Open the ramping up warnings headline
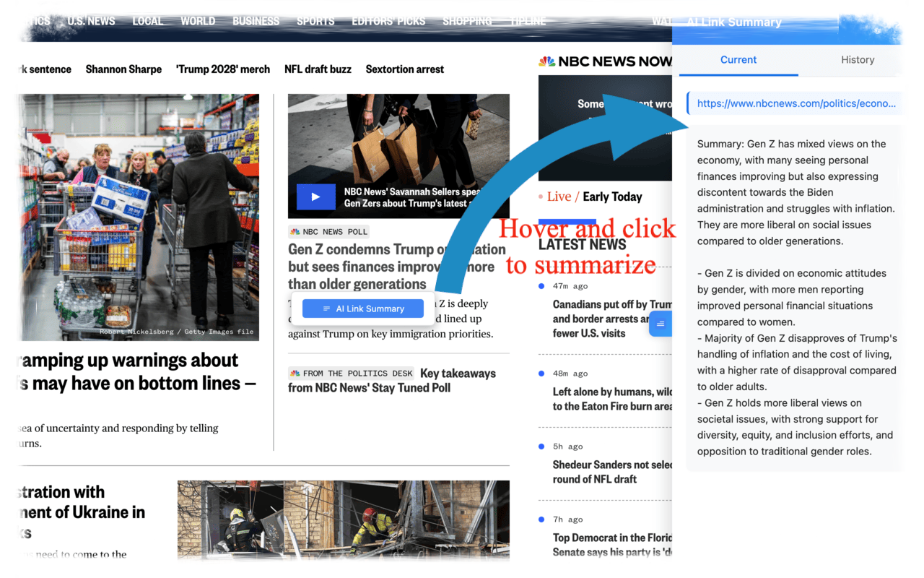 click(x=137, y=371)
